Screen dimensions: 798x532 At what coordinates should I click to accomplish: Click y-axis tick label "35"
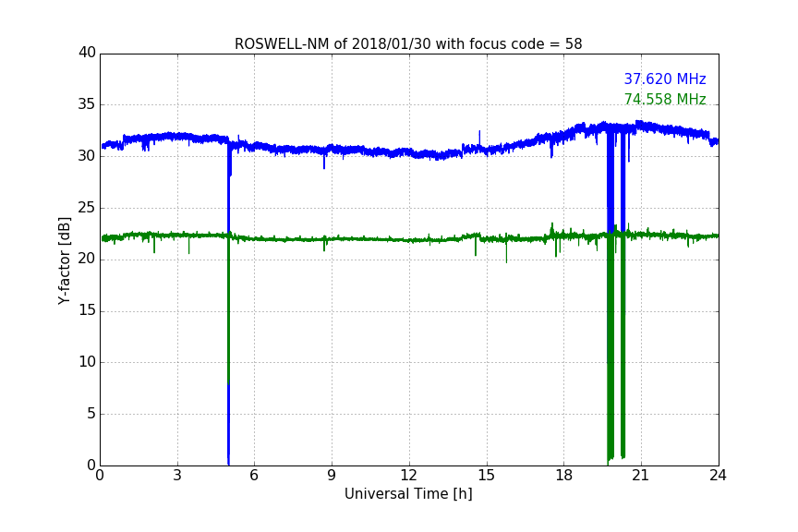click(87, 104)
